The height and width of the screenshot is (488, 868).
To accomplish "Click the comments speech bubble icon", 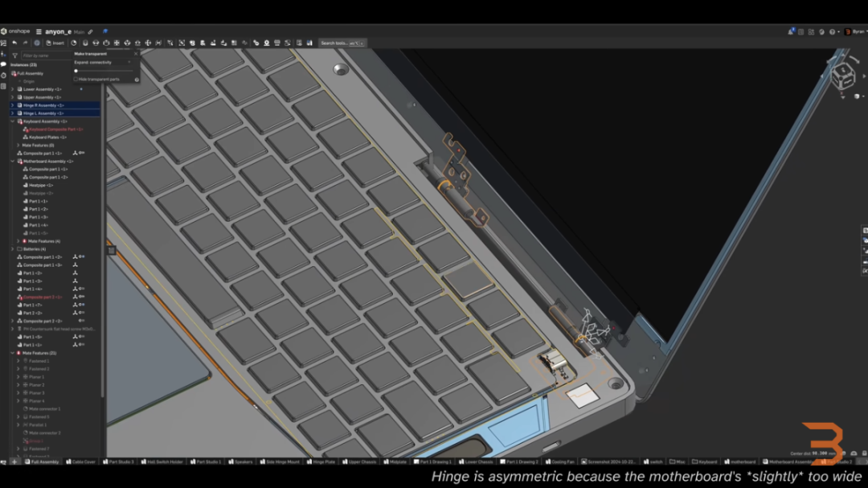I will click(3, 64).
